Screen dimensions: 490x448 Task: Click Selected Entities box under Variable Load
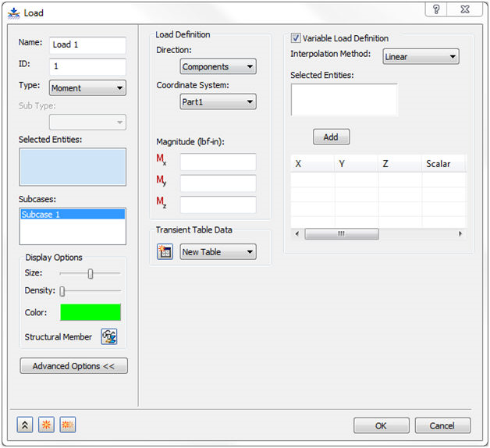click(x=344, y=99)
